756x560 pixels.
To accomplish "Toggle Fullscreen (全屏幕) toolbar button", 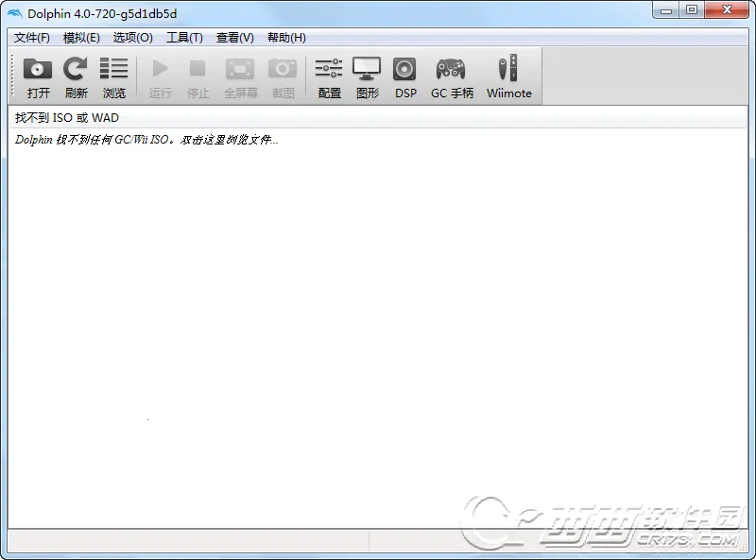I will (x=240, y=70).
